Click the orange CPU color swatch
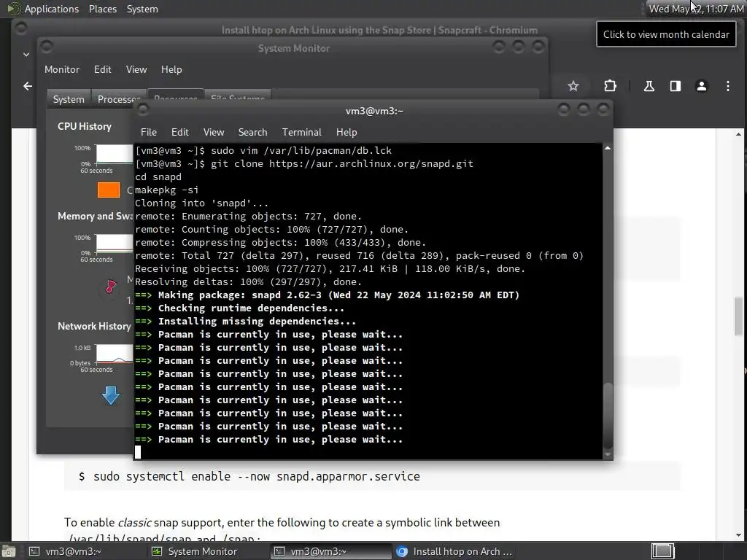 109,190
